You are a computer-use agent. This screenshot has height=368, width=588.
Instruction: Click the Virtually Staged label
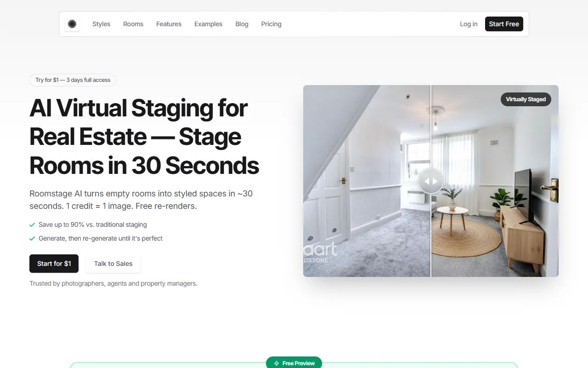point(526,99)
